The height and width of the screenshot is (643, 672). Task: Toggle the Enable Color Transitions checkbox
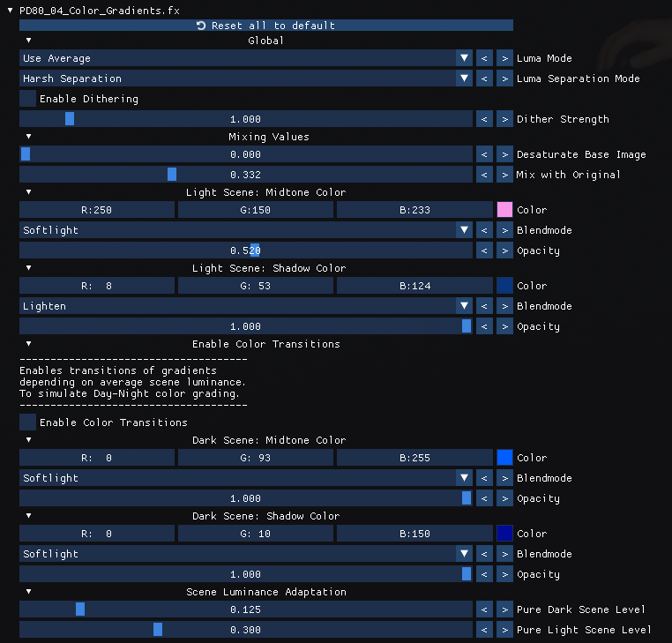(28, 422)
